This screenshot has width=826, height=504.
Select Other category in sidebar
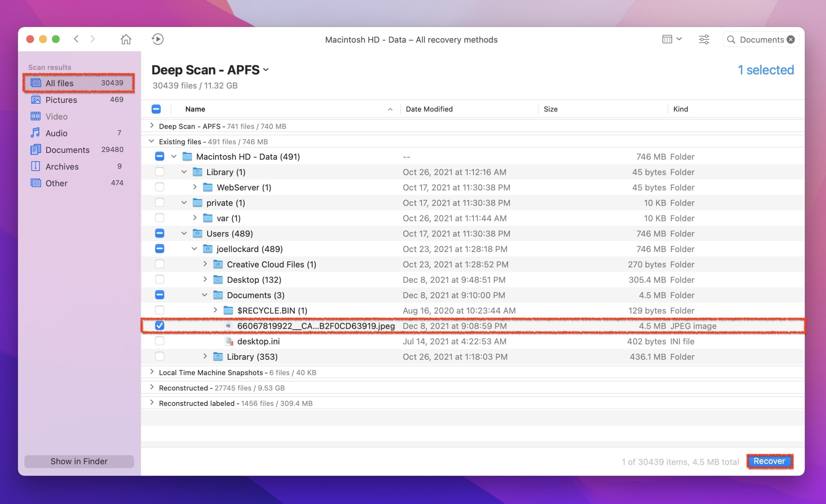coord(79,183)
